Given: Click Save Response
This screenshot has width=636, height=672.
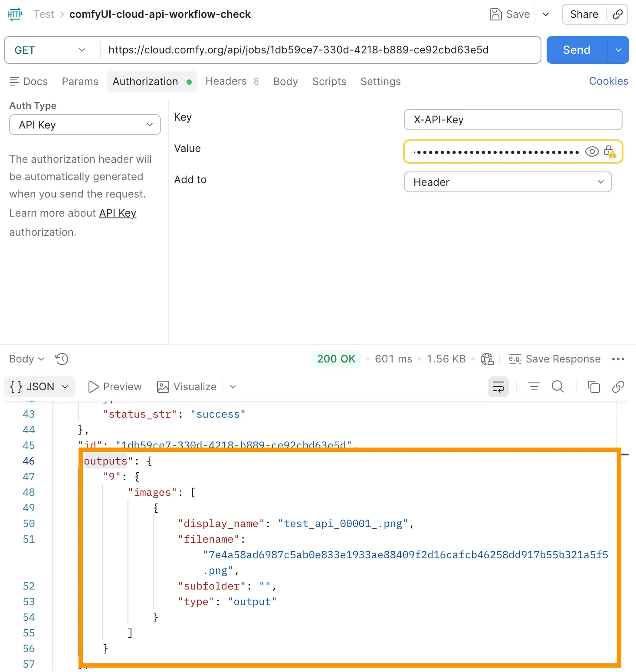Looking at the screenshot, I should 554,359.
